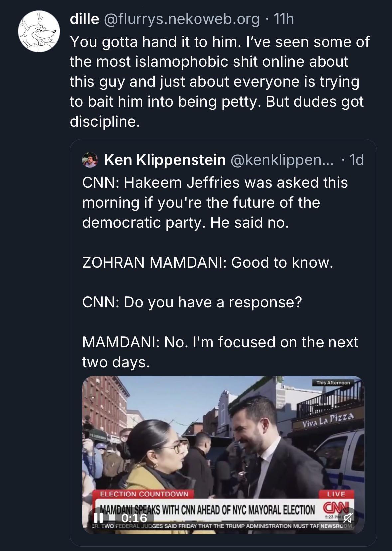Open the quoted post's text beginning "CNN: Hakeem Jeffries"

[x=215, y=202]
